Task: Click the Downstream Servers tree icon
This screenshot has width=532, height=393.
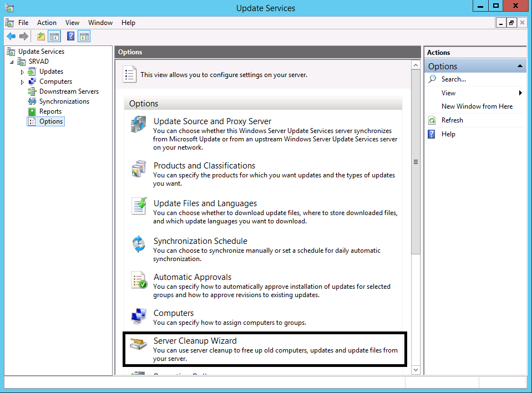Action: pos(32,91)
